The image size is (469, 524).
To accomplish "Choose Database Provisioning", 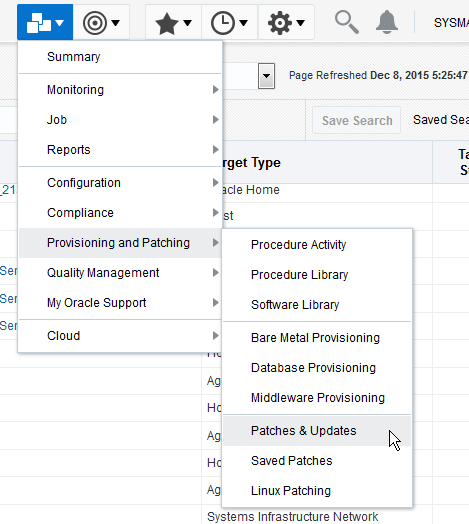I will (317, 368).
